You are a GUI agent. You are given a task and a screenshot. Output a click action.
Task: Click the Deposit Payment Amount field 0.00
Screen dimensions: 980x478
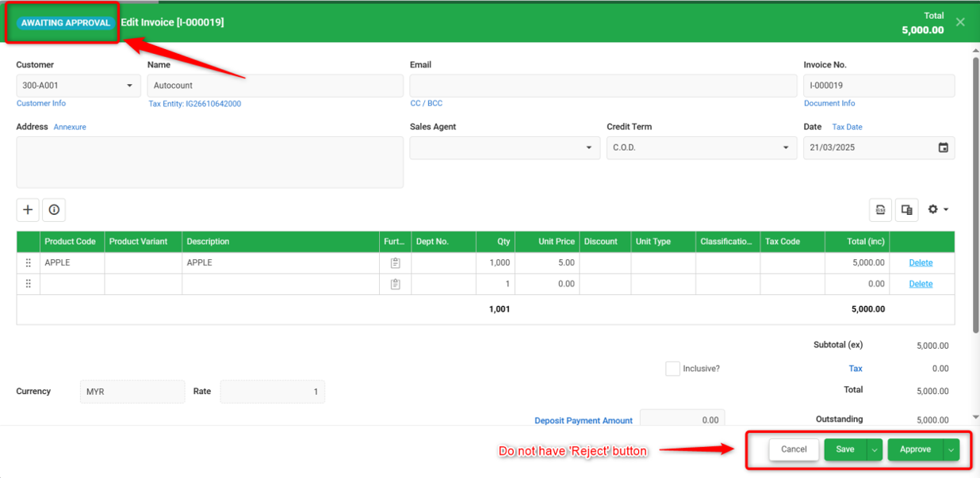coord(682,419)
